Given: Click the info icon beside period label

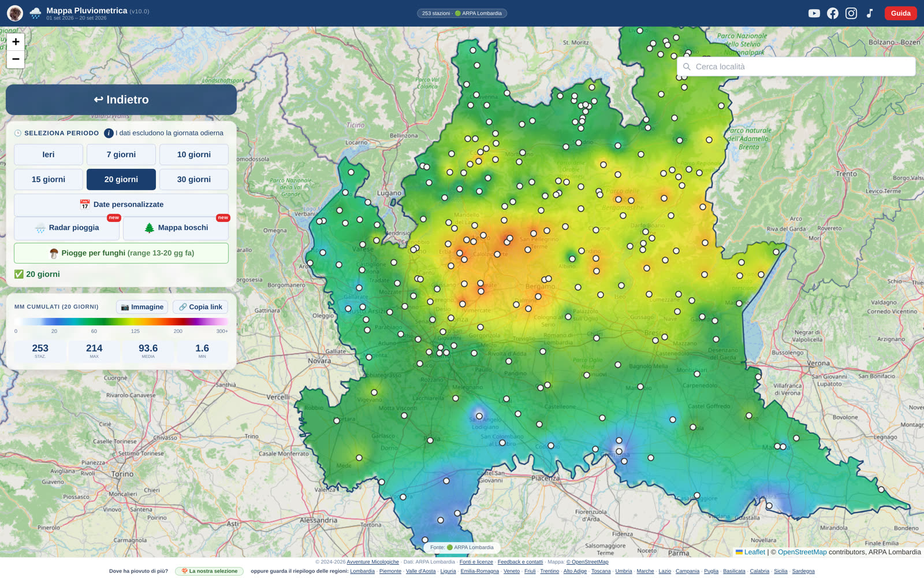Looking at the screenshot, I should [109, 133].
